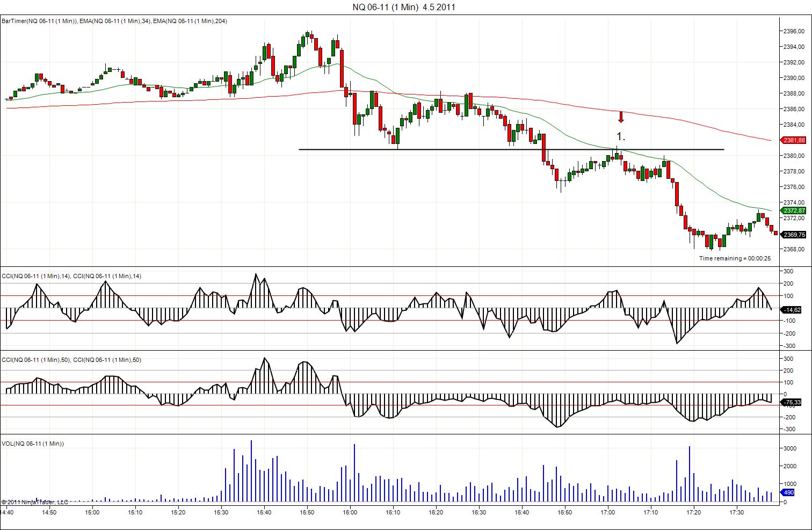812x530 pixels.
Task: Click the red 2381,88 EMA price marker
Action: click(x=794, y=140)
